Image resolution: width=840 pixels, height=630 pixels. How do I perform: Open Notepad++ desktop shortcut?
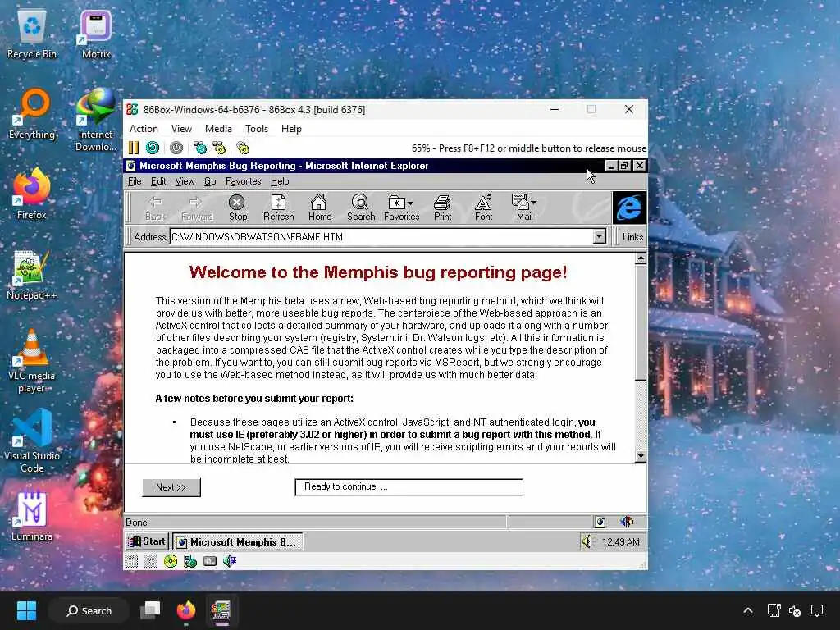[32, 274]
